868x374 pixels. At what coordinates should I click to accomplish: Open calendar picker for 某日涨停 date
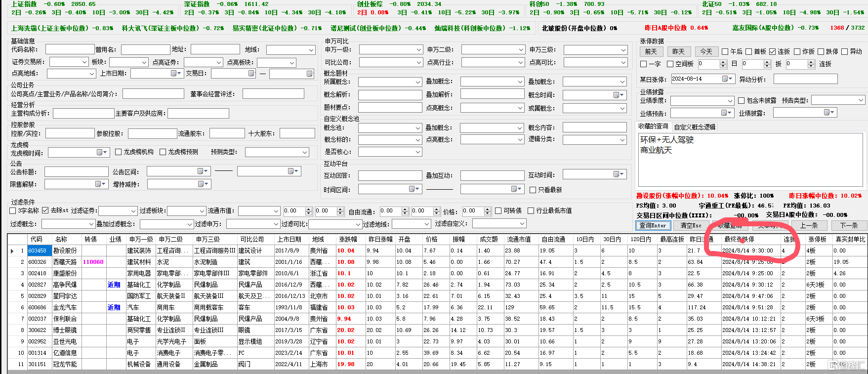tap(727, 79)
